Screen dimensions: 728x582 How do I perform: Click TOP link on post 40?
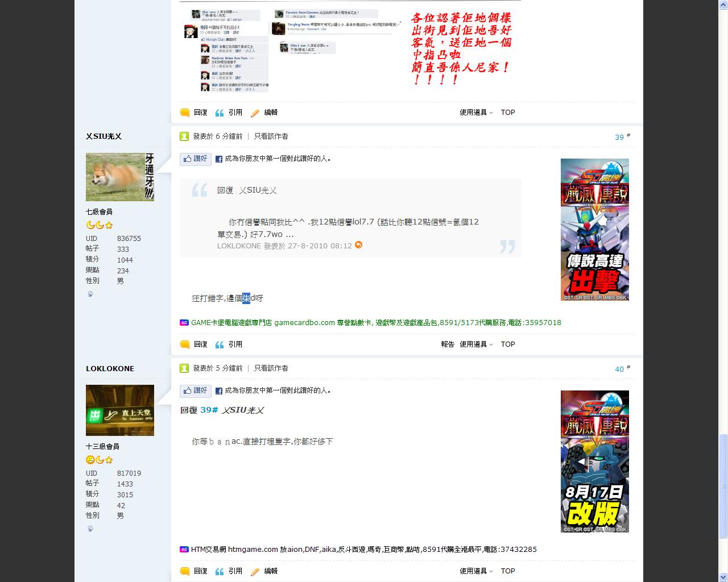(508, 571)
